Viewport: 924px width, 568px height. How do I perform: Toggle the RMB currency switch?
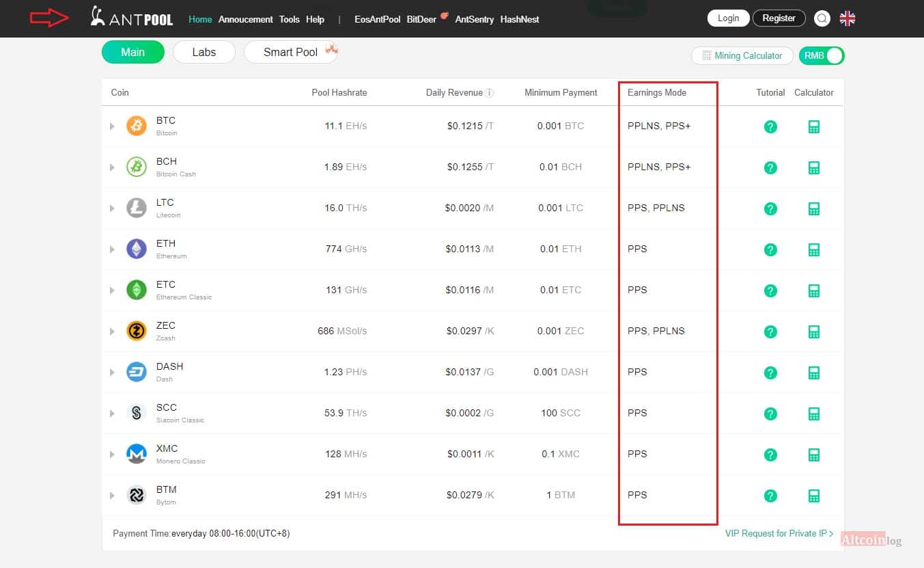pyautogui.click(x=822, y=56)
